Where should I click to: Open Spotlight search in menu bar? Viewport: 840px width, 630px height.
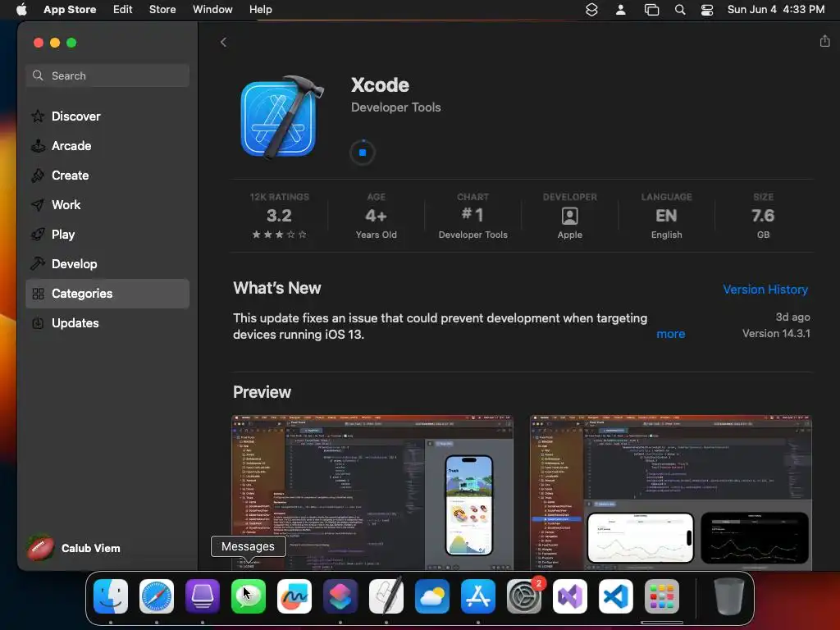pos(680,10)
